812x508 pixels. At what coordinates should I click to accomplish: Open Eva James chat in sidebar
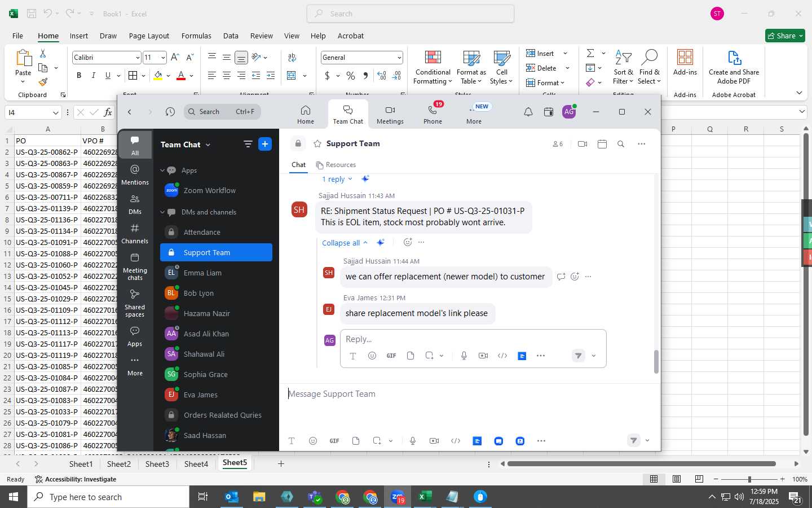216,395
